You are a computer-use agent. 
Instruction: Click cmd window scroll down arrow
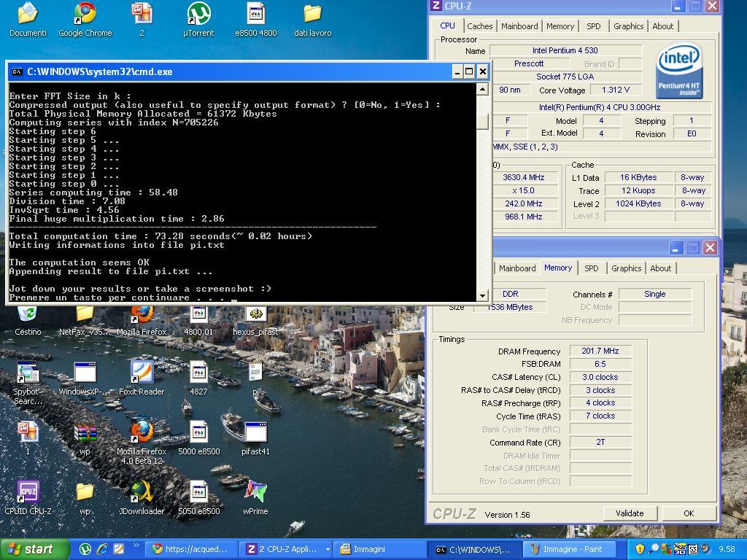(x=482, y=295)
